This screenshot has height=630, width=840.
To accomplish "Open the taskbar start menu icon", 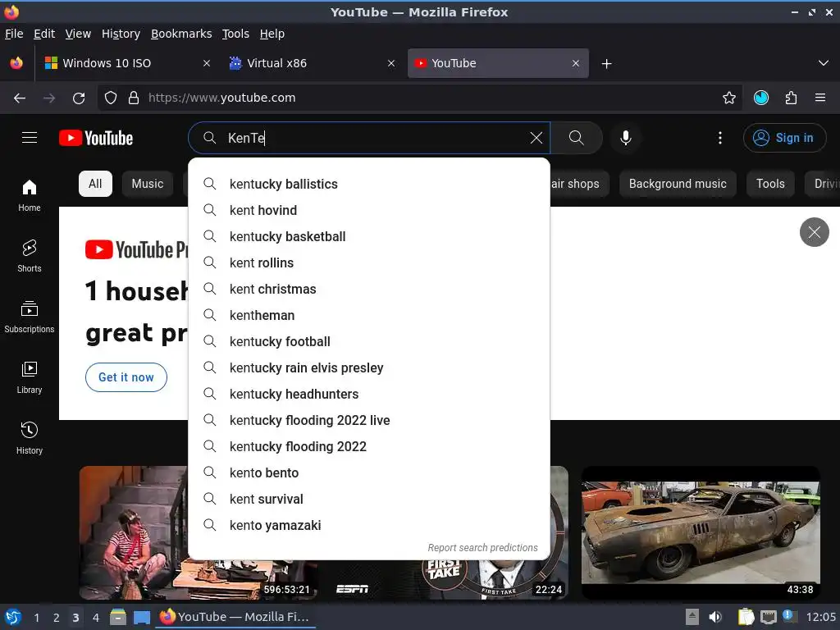I will coord(13,617).
